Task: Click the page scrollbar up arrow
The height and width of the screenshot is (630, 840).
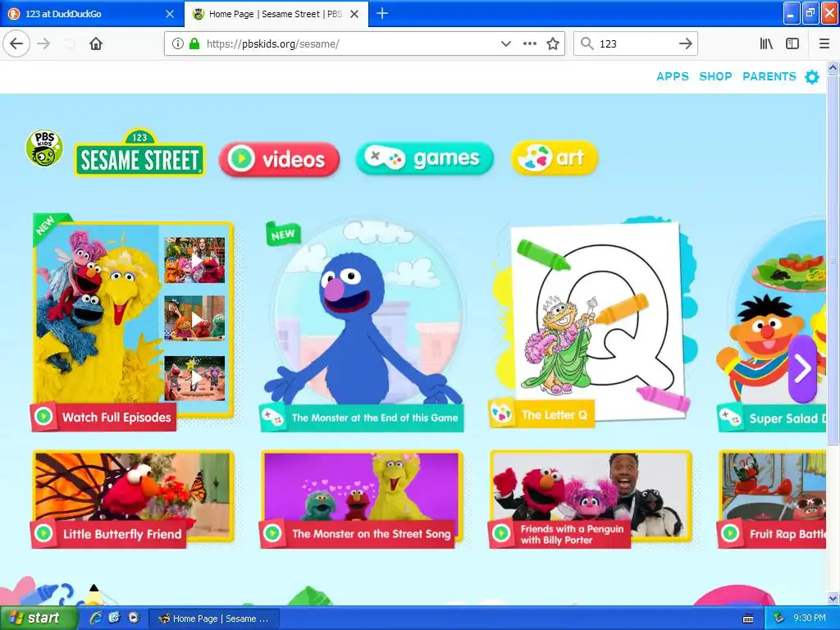Action: click(x=833, y=67)
